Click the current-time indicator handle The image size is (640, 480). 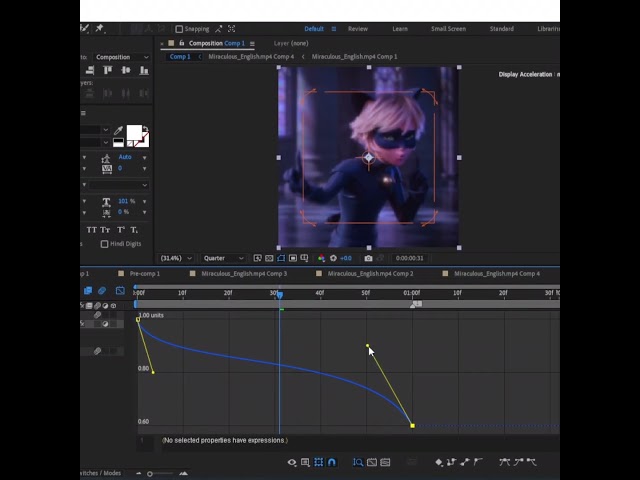280,295
